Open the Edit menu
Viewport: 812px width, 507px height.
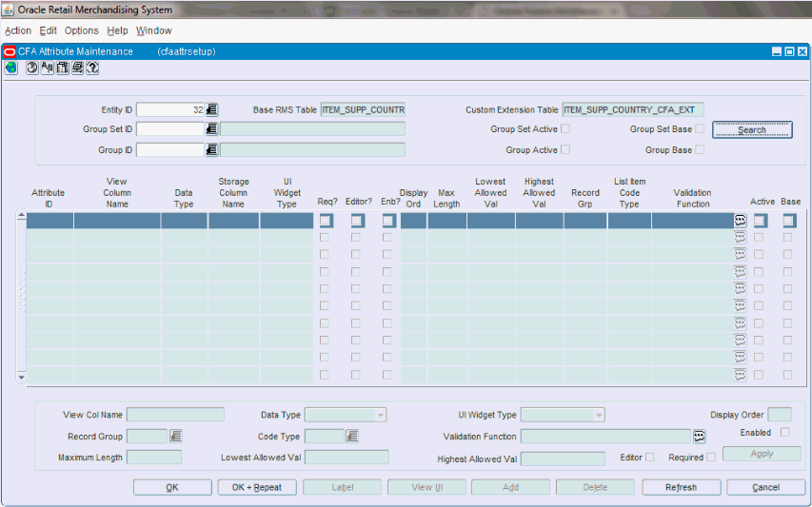point(48,30)
